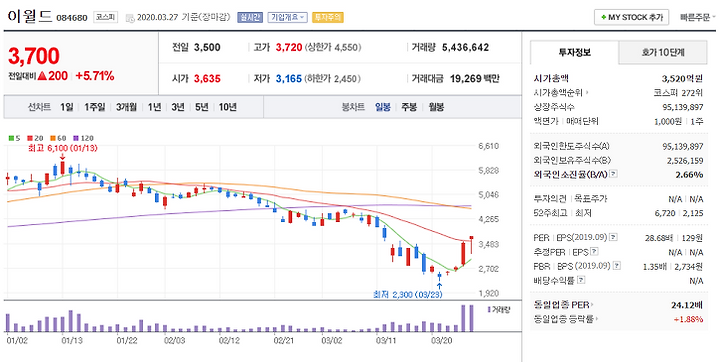
Task: Click the 이월드 stock name heading
Action: (30, 17)
